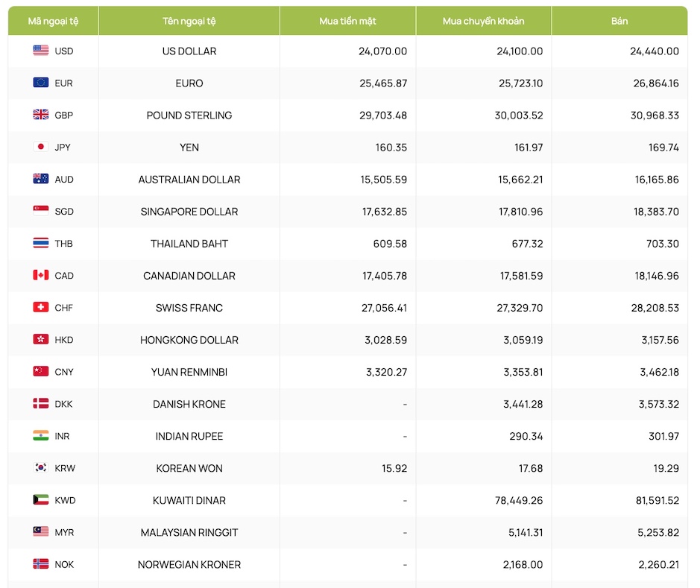Select the Singapore flag icon
This screenshot has width=700, height=588.
[41, 211]
